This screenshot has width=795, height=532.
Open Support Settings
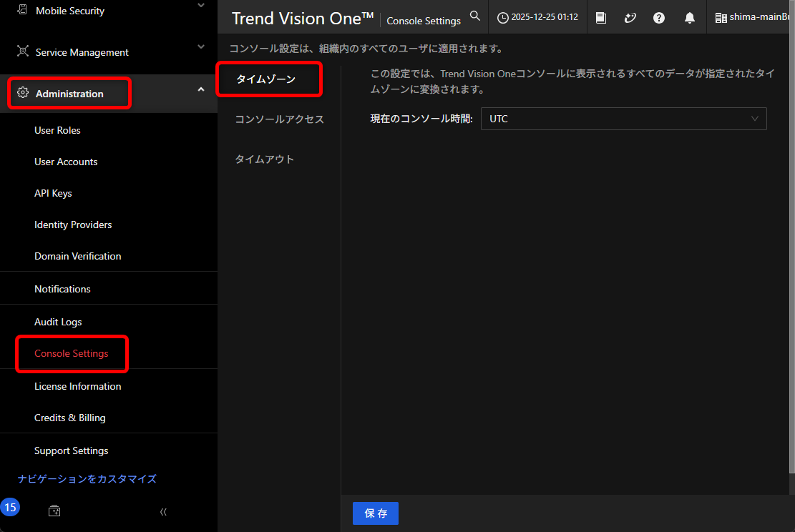72,450
